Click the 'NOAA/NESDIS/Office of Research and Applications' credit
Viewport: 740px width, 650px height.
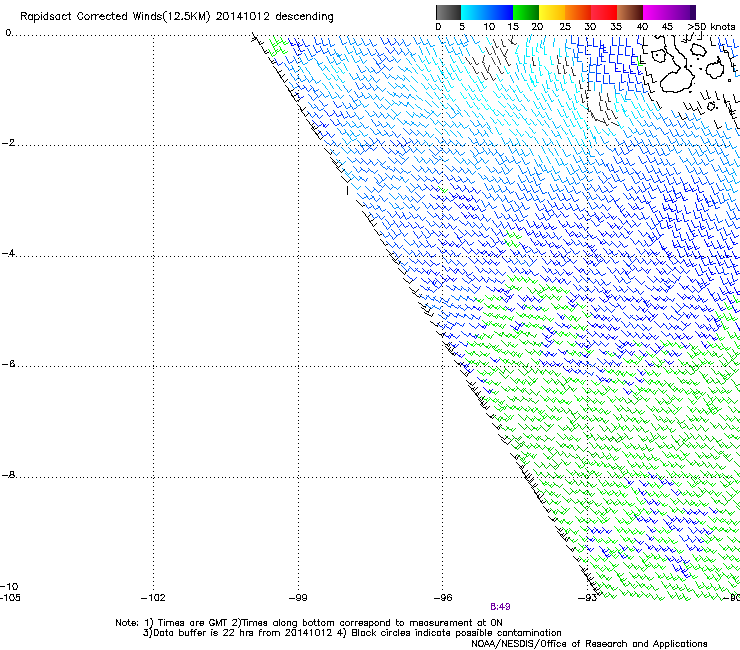coord(589,644)
